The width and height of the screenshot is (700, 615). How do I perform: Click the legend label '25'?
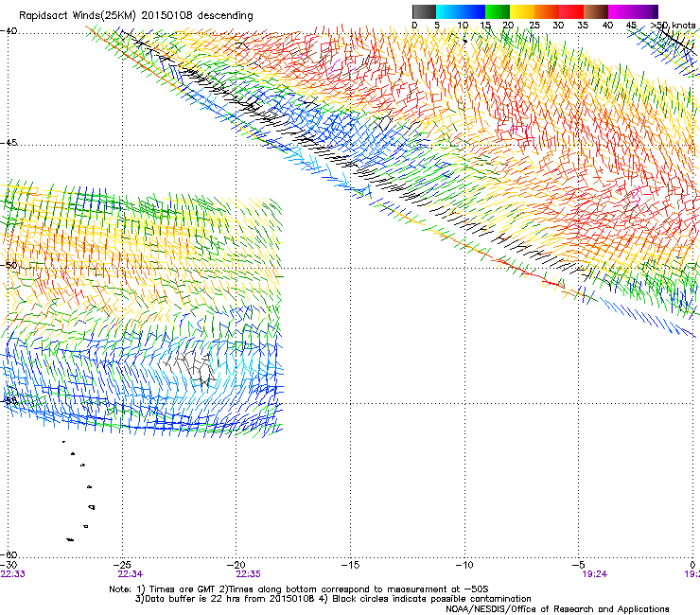534,25
